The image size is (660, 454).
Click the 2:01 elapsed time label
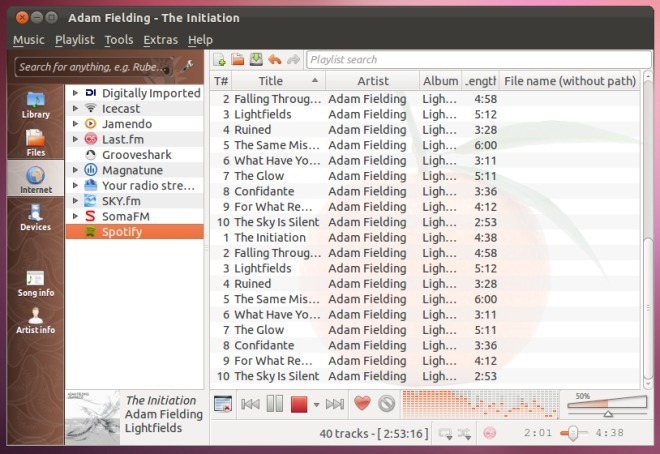(538, 433)
